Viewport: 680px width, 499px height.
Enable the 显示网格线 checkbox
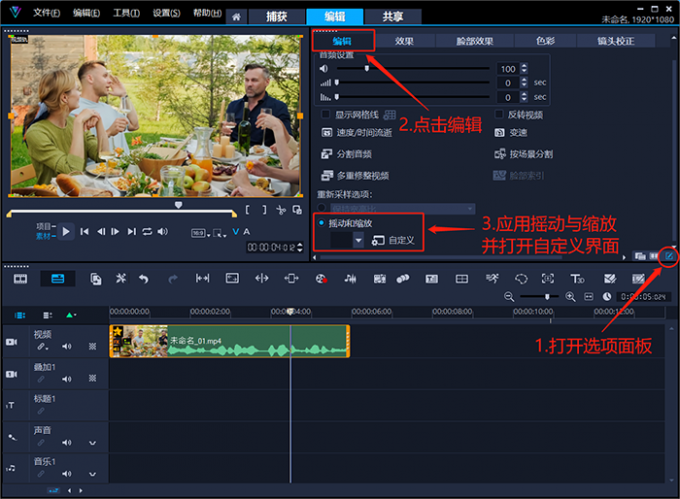tap(325, 114)
